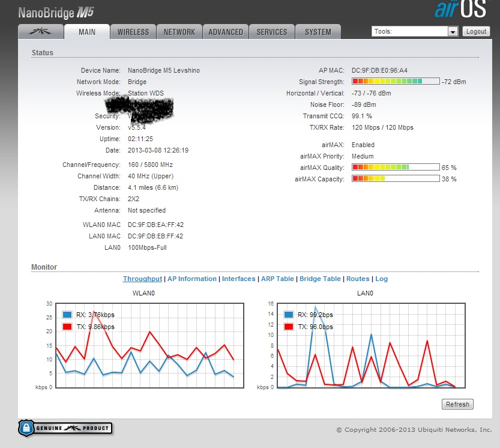Switch to the MAIN tab

pos(87,32)
